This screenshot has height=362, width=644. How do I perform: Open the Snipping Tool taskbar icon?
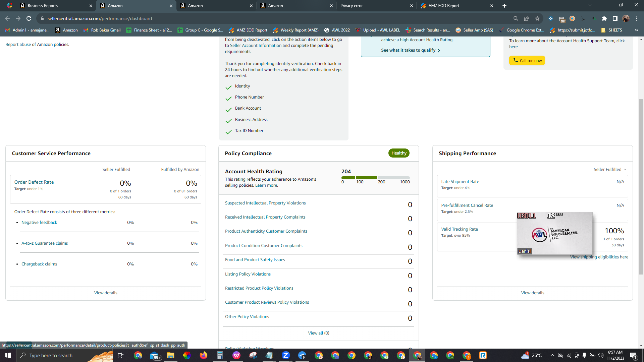pyautogui.click(x=253, y=355)
